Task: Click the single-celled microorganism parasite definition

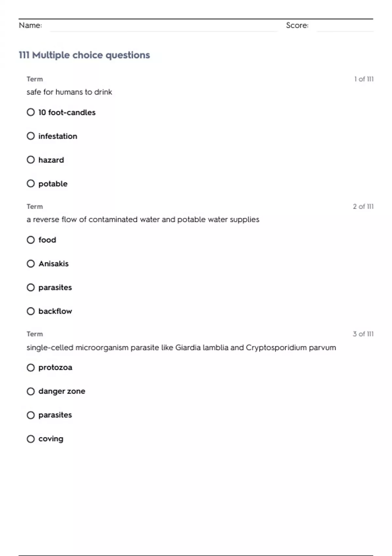Action: (181, 347)
